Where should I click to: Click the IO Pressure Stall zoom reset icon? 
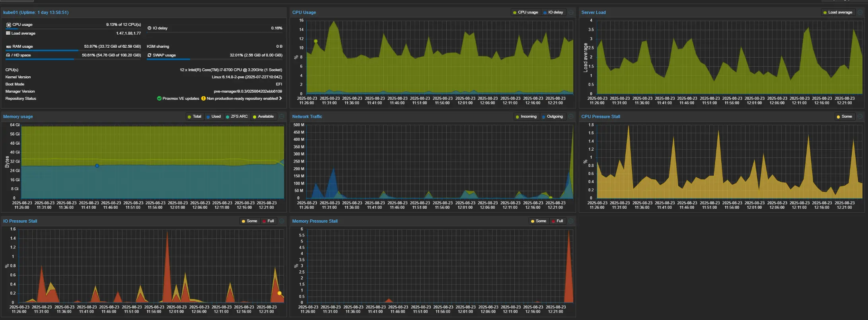point(282,221)
